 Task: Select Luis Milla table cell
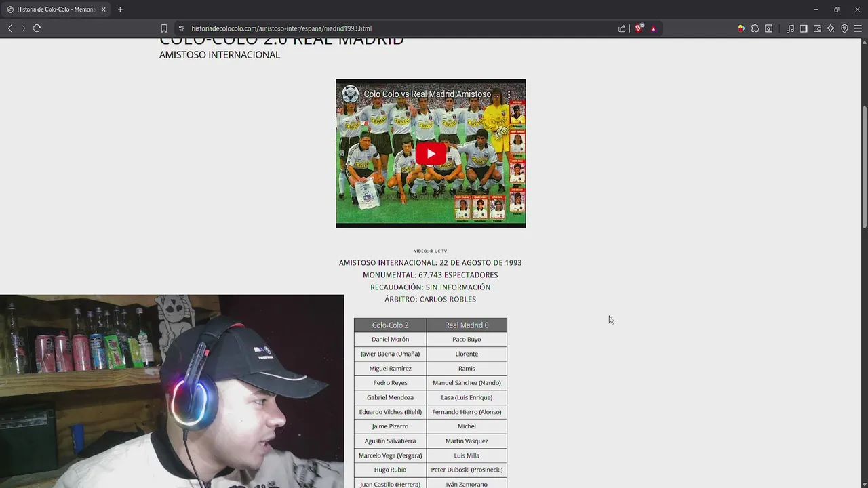467,455
